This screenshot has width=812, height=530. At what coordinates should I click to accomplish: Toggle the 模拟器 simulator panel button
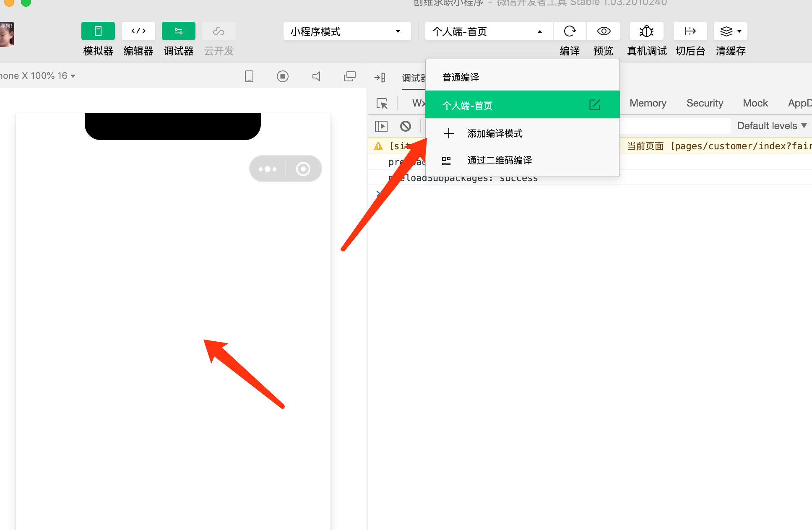pyautogui.click(x=98, y=31)
